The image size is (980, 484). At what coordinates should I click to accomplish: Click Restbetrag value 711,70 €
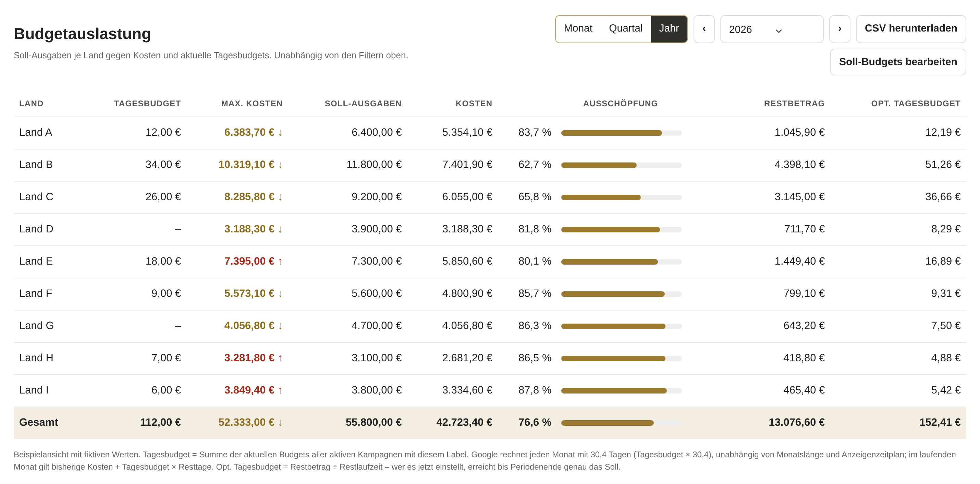tap(804, 229)
